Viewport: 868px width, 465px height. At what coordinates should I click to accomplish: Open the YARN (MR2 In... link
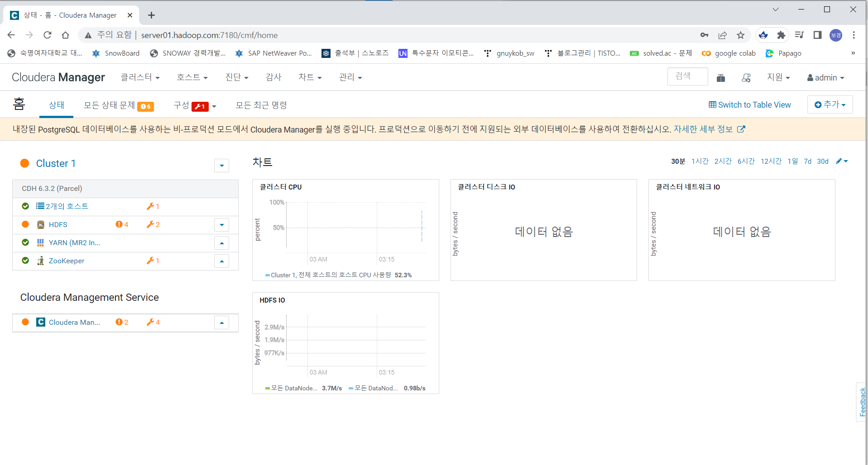coord(75,242)
